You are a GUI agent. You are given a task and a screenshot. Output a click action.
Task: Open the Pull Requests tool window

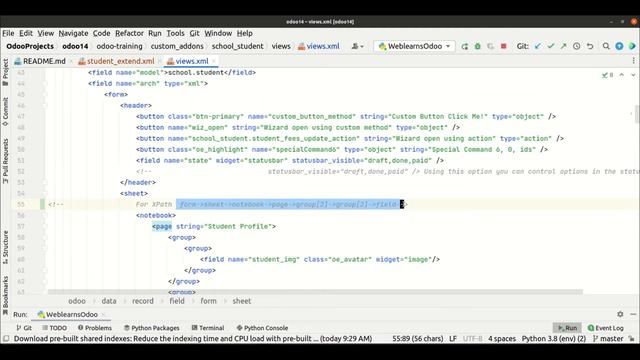pyautogui.click(x=5, y=160)
